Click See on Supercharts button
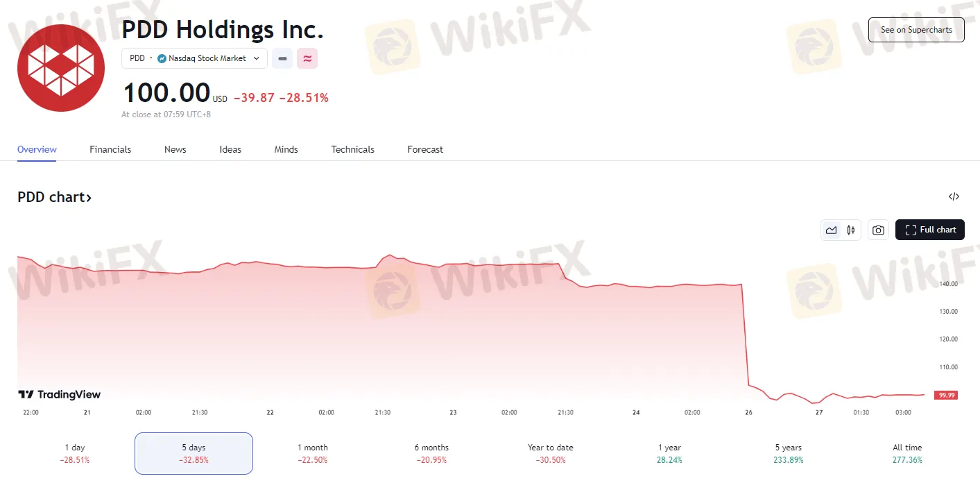 coord(916,30)
